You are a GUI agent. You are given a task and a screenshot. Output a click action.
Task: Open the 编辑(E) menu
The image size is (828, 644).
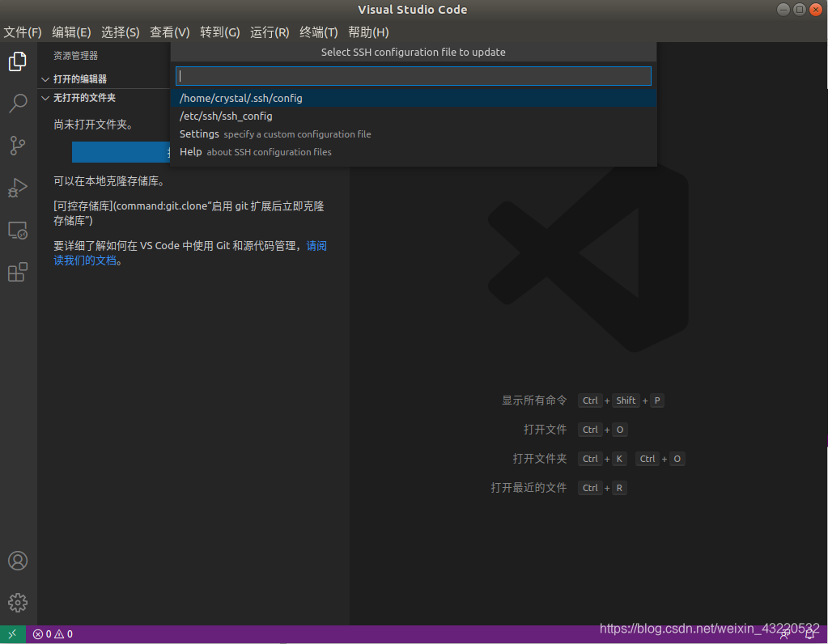point(71,32)
